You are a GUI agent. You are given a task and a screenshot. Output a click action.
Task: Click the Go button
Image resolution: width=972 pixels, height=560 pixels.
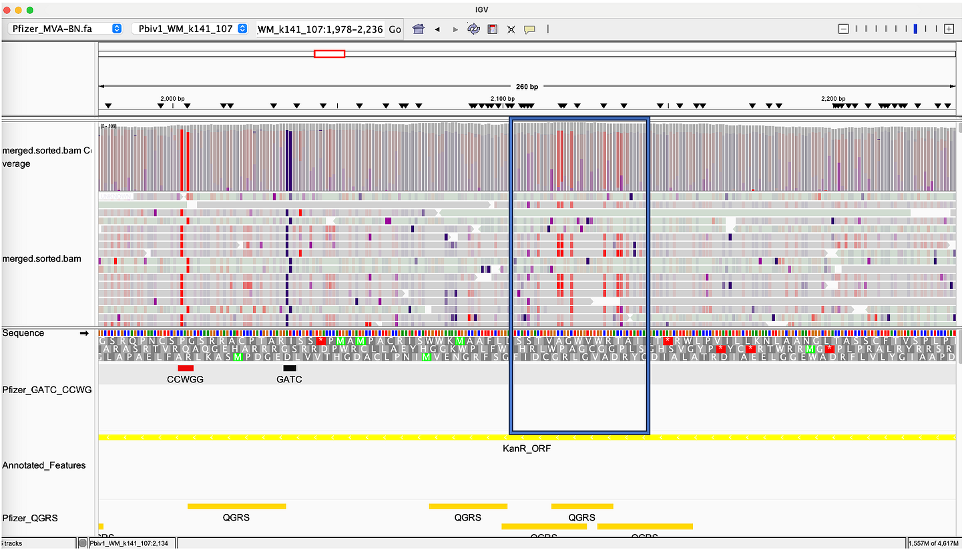[395, 29]
